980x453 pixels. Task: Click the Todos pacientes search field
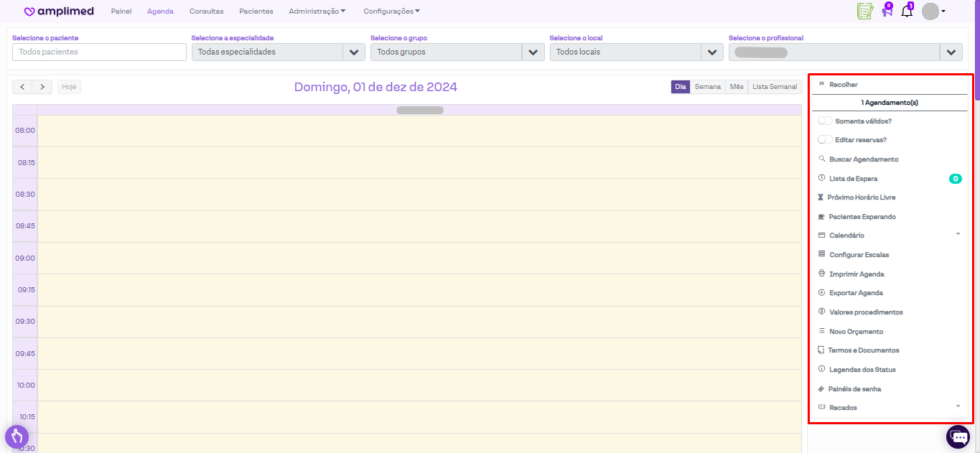(x=99, y=52)
